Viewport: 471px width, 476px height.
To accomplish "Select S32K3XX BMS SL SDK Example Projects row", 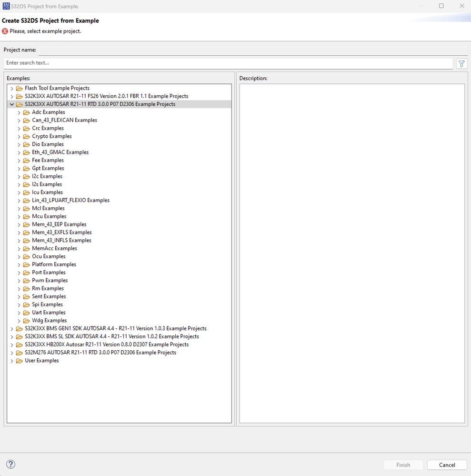I will coord(112,337).
